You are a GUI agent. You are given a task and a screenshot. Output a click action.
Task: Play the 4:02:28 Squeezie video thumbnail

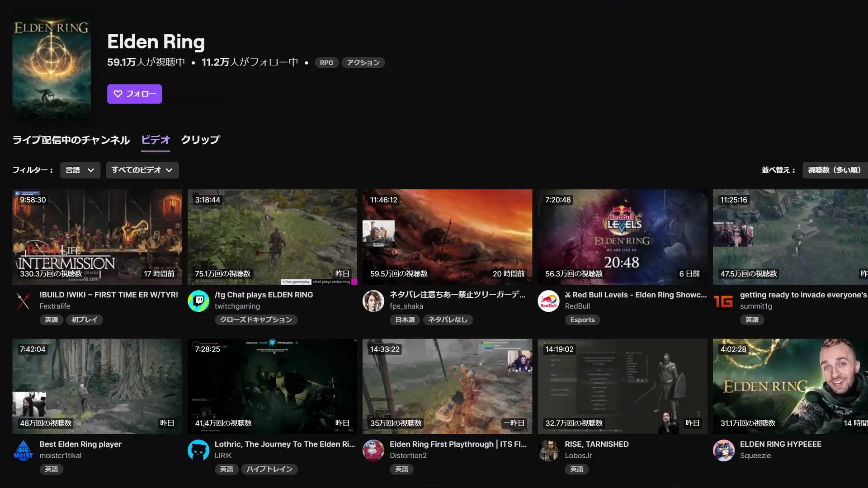point(790,386)
